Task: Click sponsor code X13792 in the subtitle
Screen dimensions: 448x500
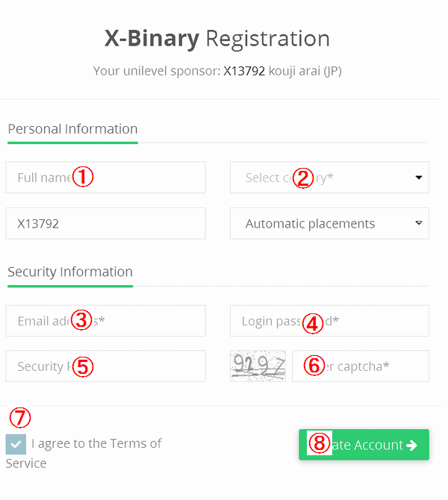Action: point(244,72)
